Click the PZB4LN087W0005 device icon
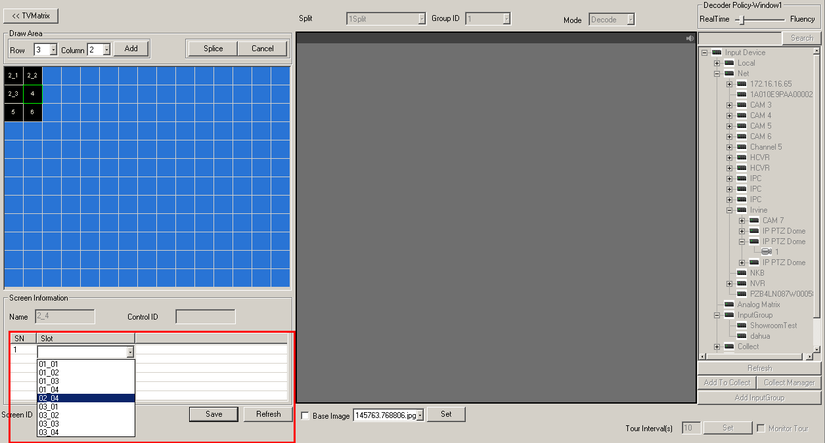Viewport: 825px width, 443px height. click(x=741, y=294)
